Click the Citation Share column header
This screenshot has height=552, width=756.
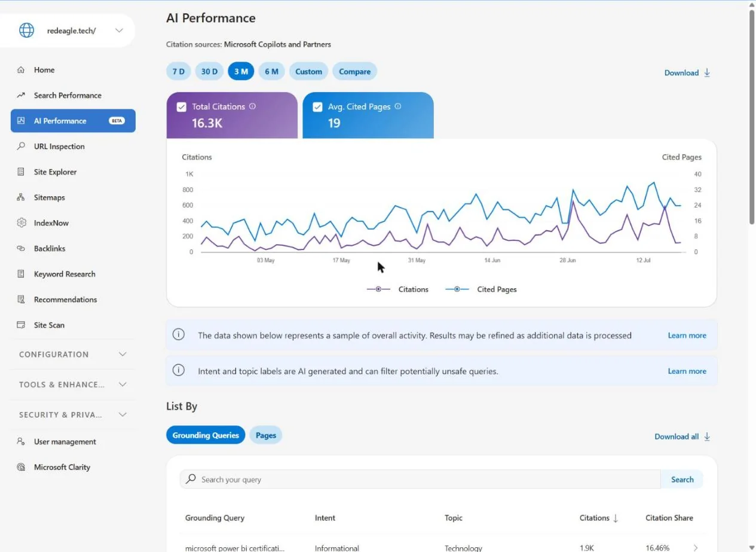pos(669,518)
